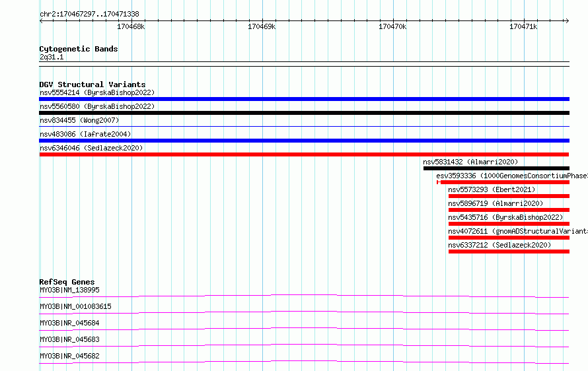This screenshot has width=588, height=371.
Task: Open the esv3593336 1000GenomesConsortium variant label
Action: point(512,176)
